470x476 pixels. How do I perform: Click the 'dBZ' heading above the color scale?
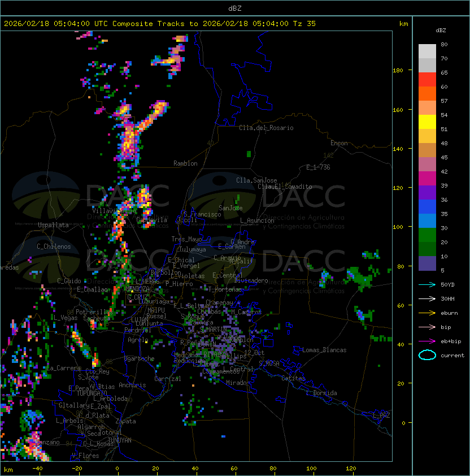click(x=441, y=31)
